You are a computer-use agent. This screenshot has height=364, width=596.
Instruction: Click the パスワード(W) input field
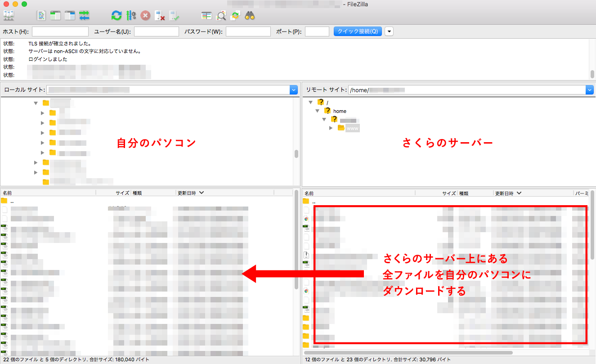248,31
